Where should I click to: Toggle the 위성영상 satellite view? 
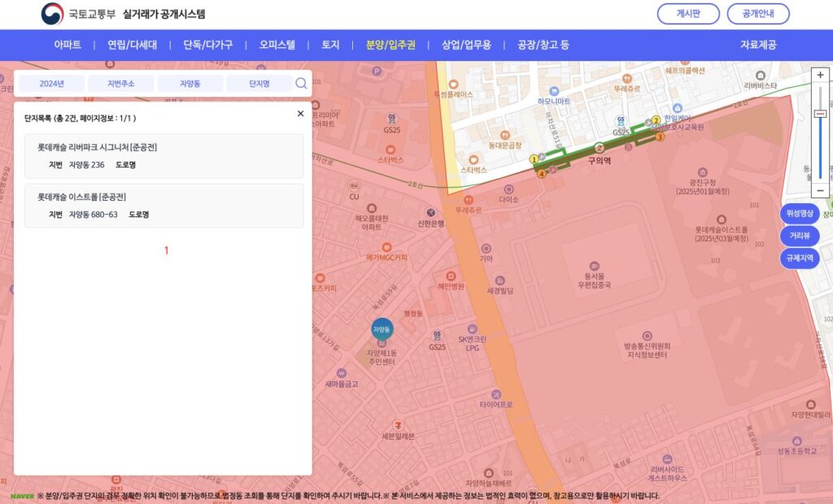(800, 213)
